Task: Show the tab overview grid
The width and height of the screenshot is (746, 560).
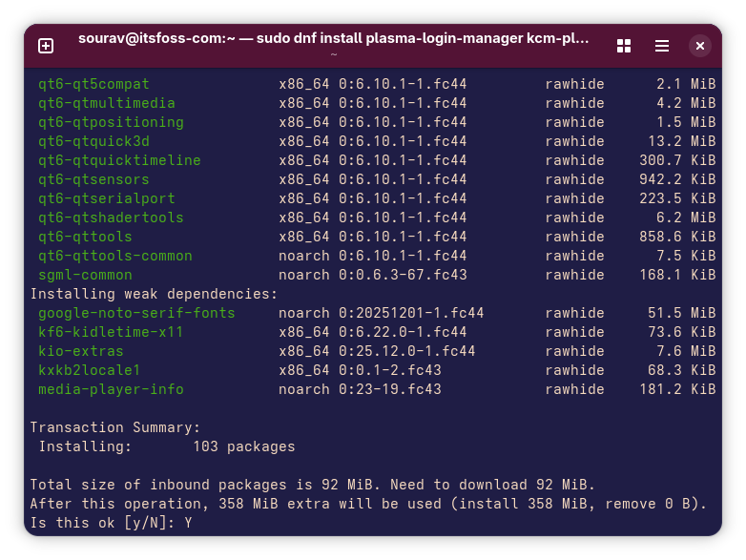Action: [624, 46]
